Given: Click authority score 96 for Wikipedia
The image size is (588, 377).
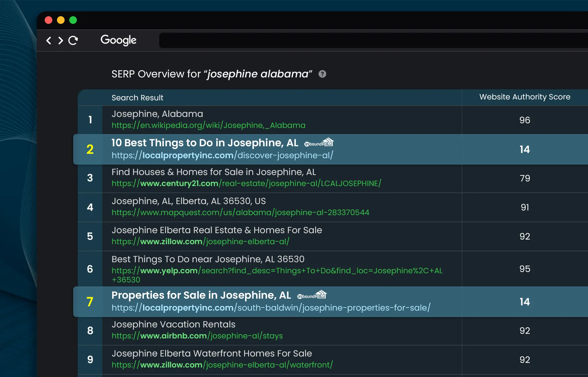Looking at the screenshot, I should [x=525, y=120].
